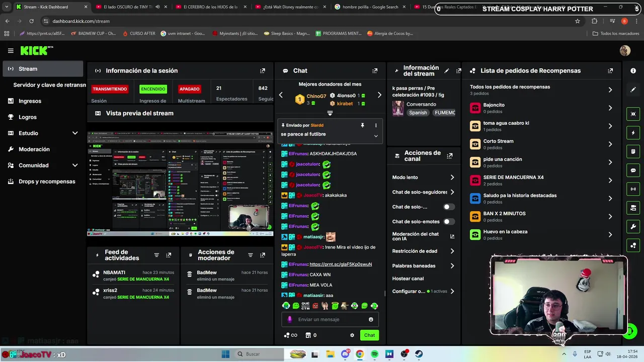Click the info icon in right sidebar
This screenshot has width=644, height=362.
(633, 71)
